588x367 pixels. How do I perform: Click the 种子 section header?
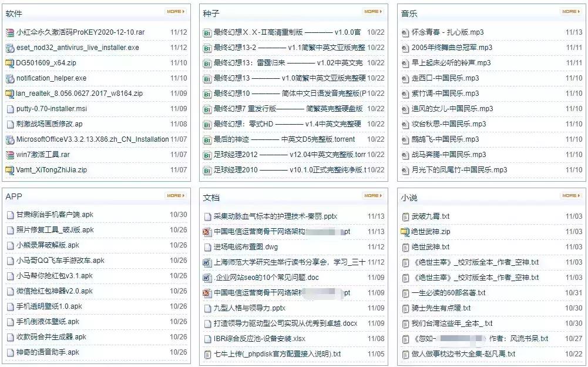[208, 12]
